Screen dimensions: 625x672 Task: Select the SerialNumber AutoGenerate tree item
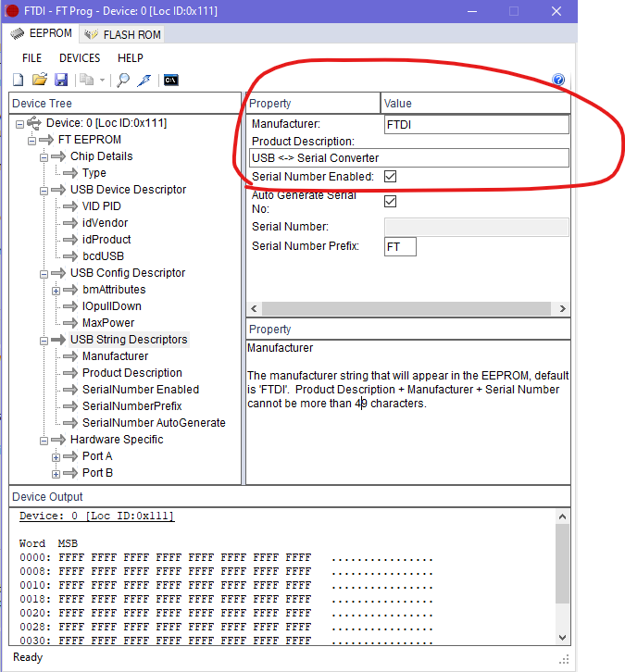(154, 423)
